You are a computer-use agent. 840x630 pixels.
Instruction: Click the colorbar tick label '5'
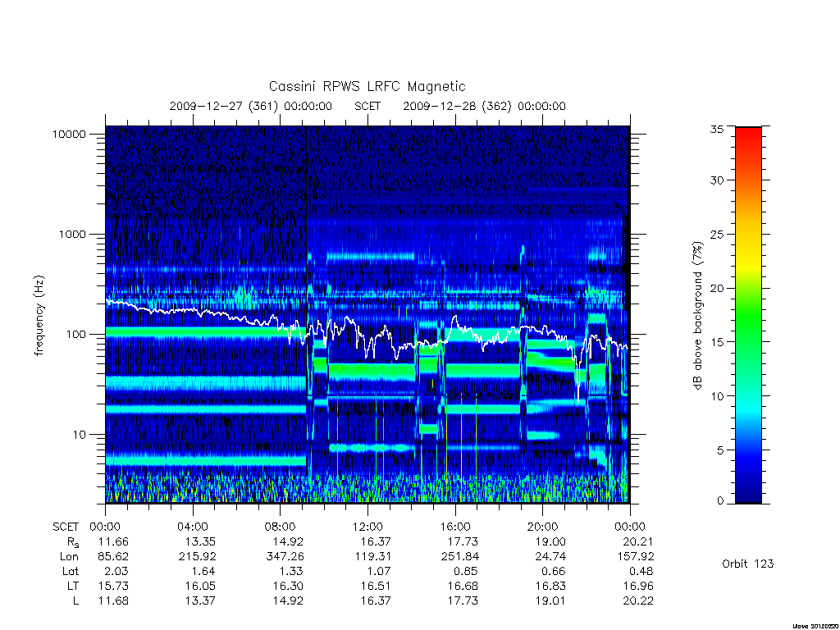pos(720,450)
